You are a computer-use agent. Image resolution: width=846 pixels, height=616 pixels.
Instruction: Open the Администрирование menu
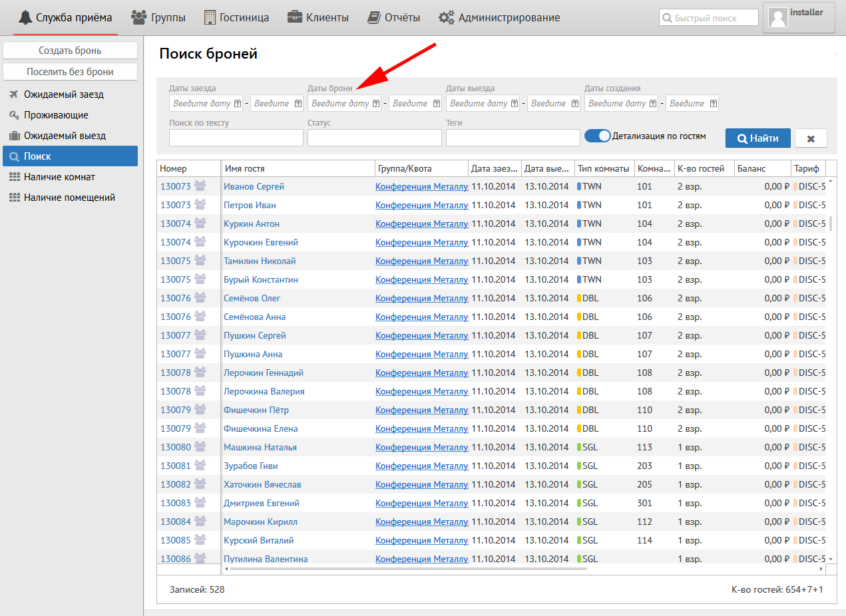499,18
